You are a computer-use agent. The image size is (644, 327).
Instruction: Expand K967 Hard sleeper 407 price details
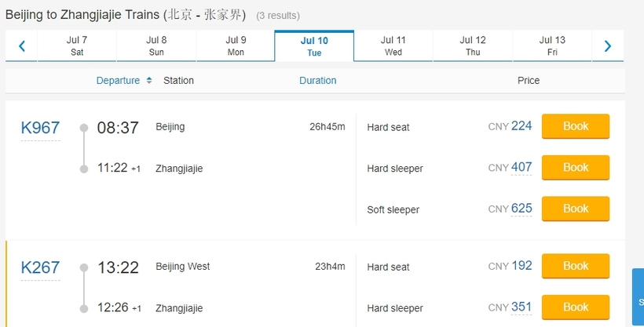(521, 167)
